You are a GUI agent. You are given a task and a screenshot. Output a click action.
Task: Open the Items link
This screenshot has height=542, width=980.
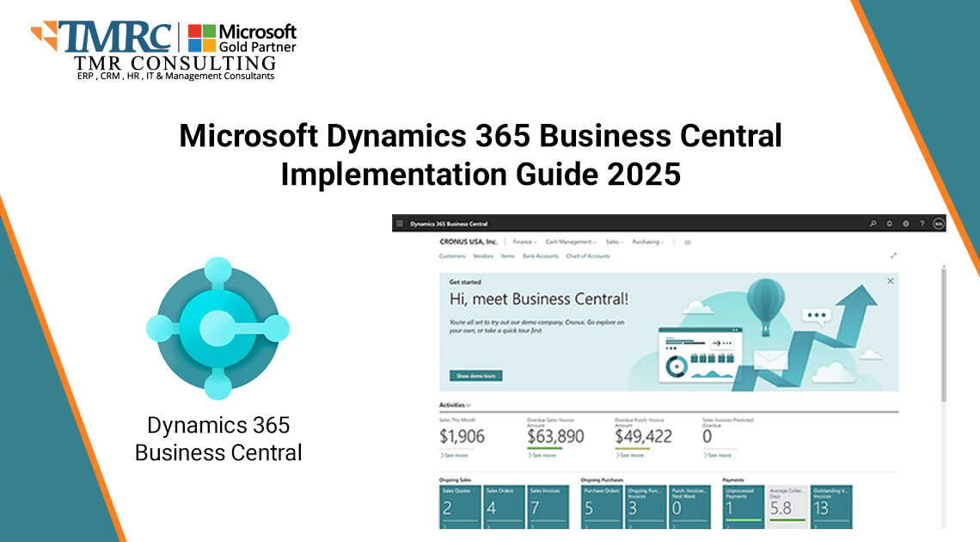pyautogui.click(x=507, y=256)
